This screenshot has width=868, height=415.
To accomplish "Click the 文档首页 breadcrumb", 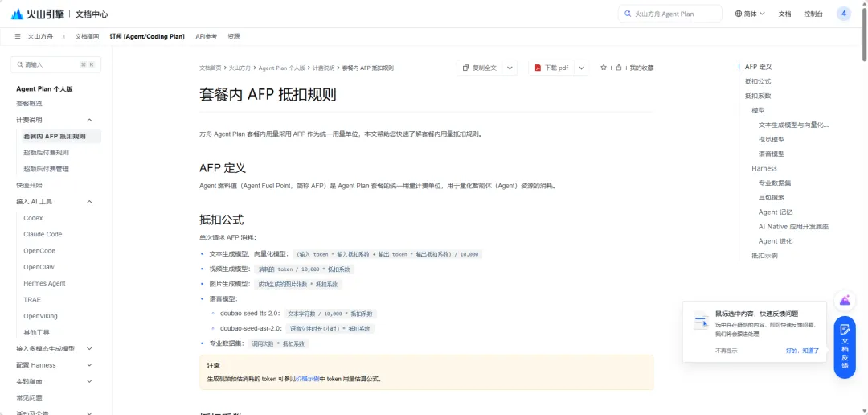I will coord(211,68).
